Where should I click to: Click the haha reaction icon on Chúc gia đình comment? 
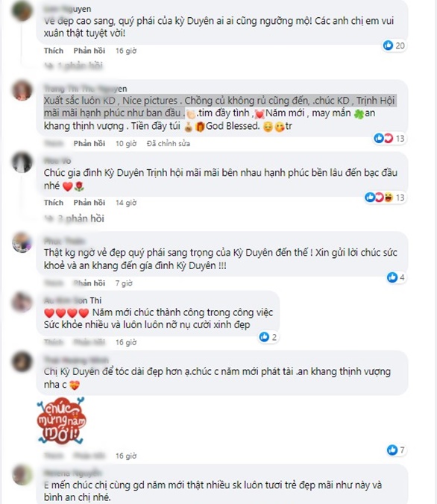(x=389, y=197)
